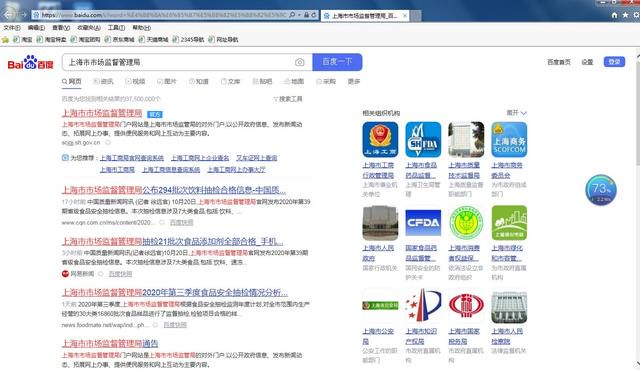Open the 收藏夹(A) menu

pyautogui.click(x=89, y=28)
